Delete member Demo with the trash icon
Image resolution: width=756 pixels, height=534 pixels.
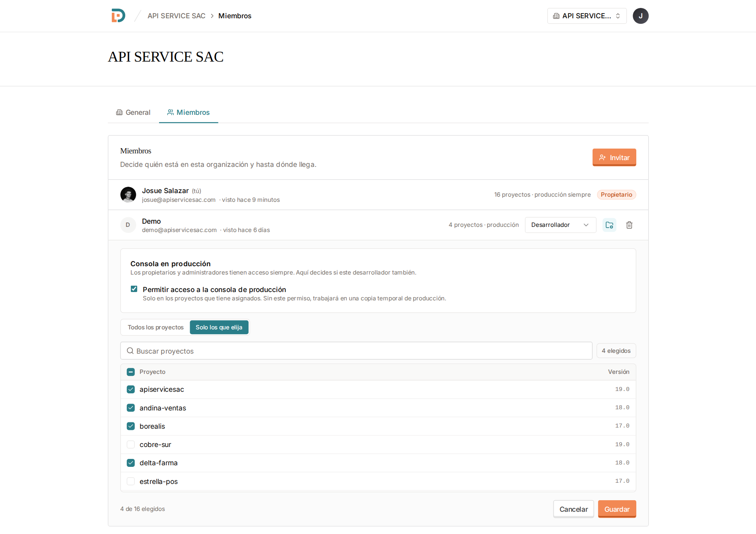[x=629, y=225]
